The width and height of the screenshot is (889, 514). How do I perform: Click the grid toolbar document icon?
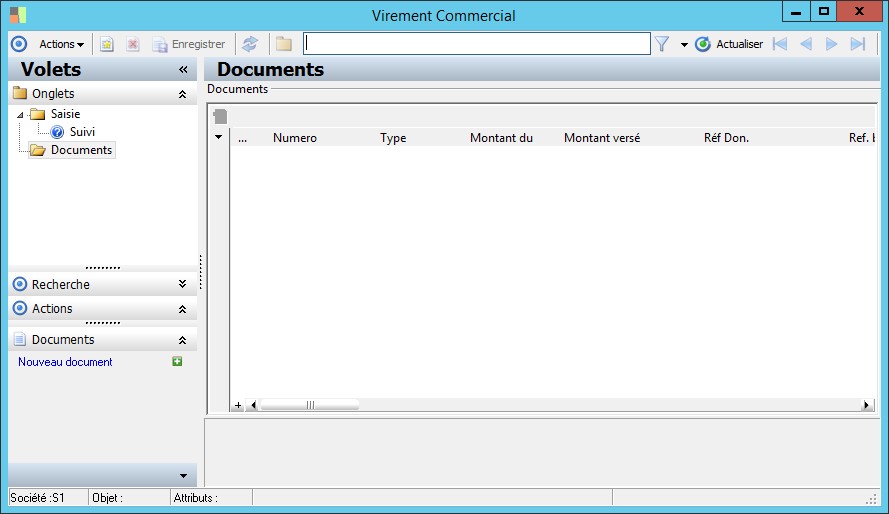coord(220,117)
